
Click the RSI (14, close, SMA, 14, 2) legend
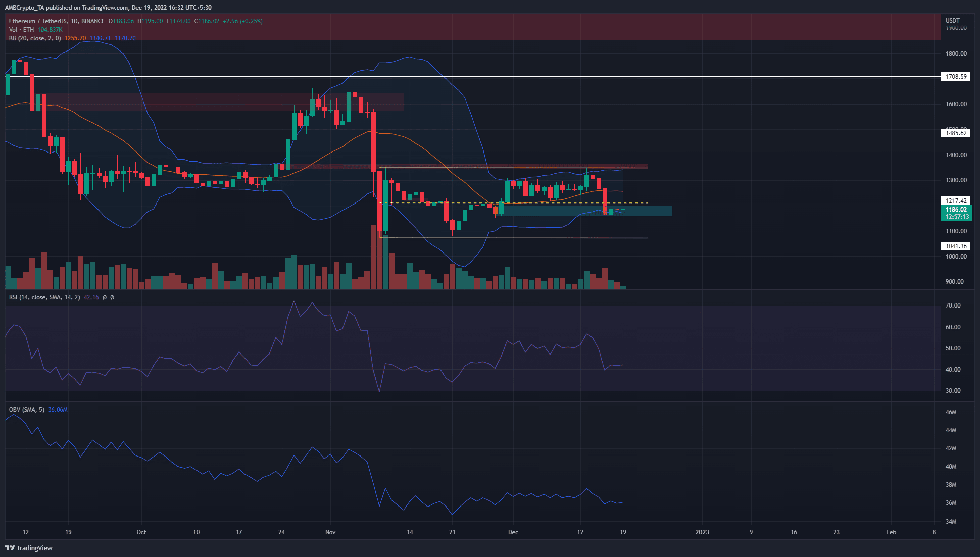point(44,297)
